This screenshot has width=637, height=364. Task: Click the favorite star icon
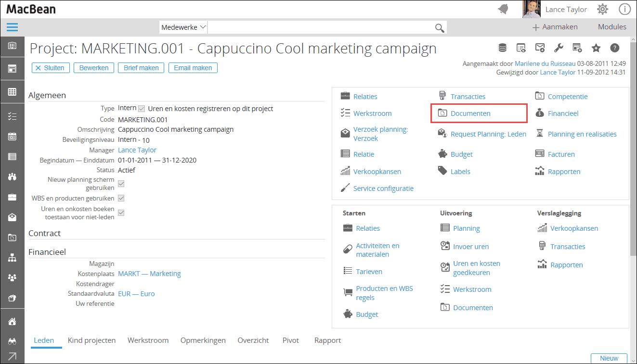[x=596, y=48]
